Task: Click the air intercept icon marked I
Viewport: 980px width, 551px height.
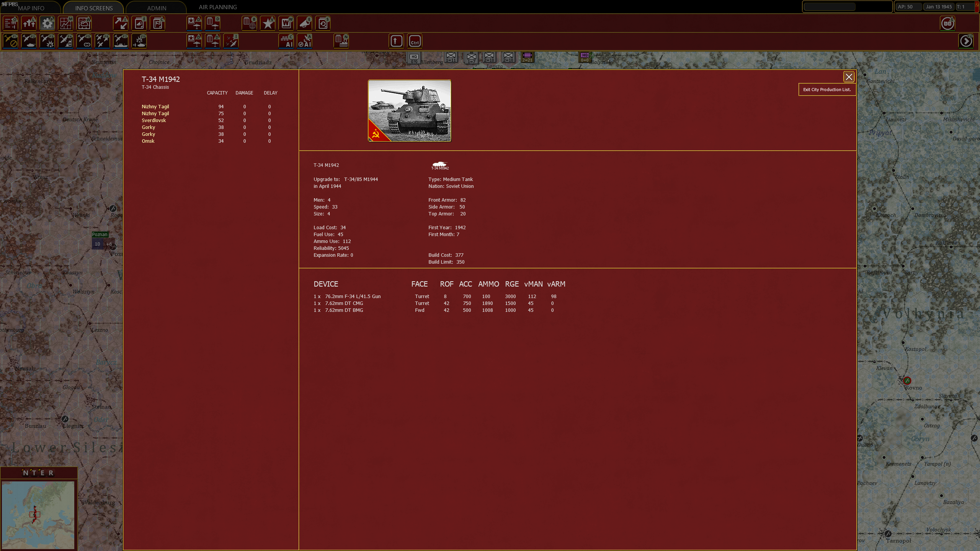Action: [x=231, y=41]
